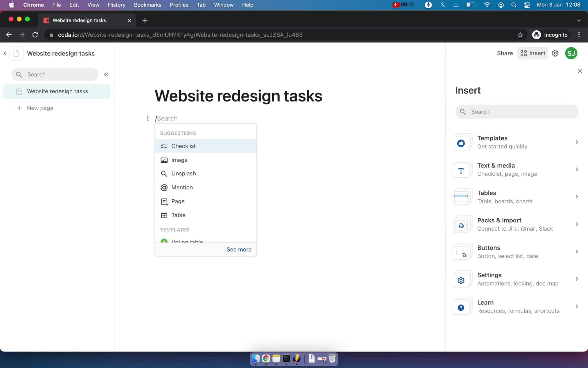Select the Table insertion option

coord(178,215)
